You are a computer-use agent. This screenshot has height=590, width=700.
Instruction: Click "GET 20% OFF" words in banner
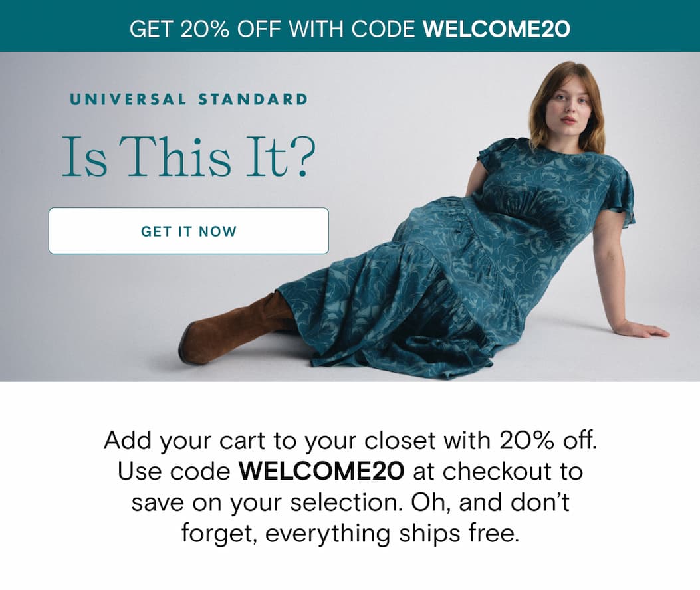coord(205,29)
